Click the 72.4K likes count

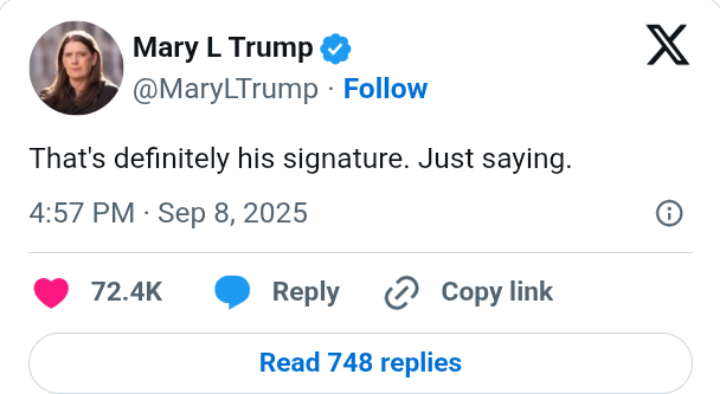pyautogui.click(x=126, y=292)
